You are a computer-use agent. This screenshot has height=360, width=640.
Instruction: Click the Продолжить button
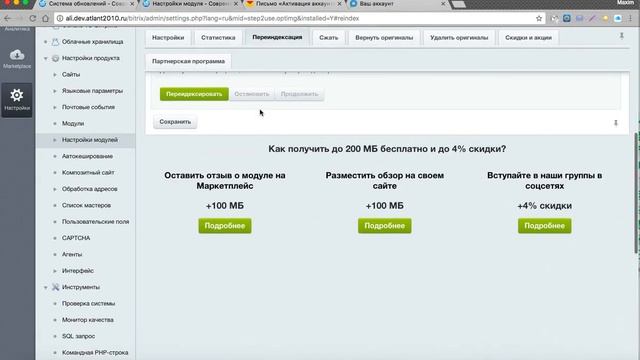tap(299, 94)
